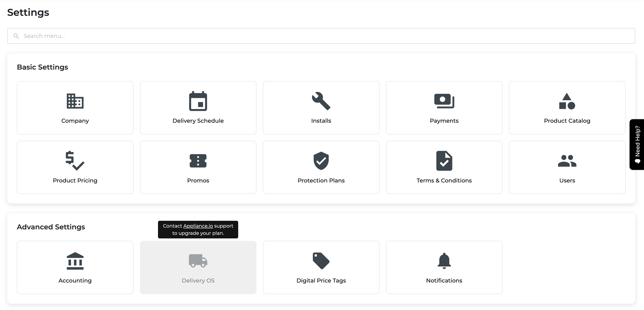Click the Product Pricing dollar-check icon
Screen dimensions: 644x310
coord(75,161)
